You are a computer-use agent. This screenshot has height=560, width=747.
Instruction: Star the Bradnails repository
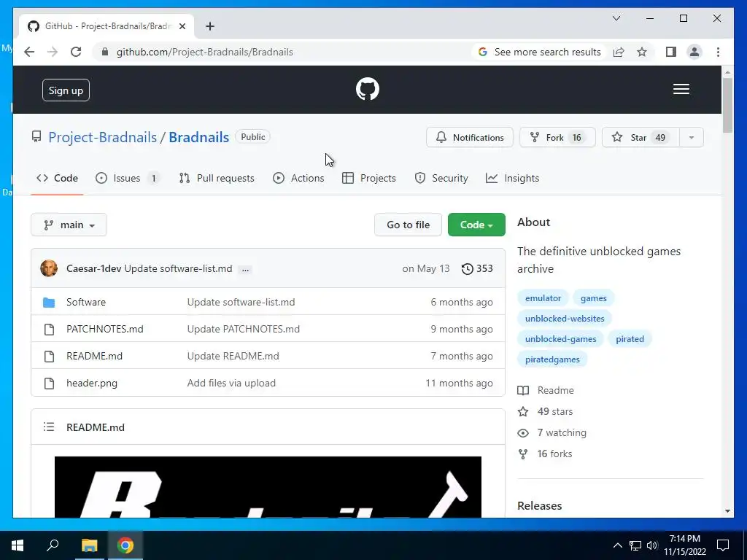point(640,138)
